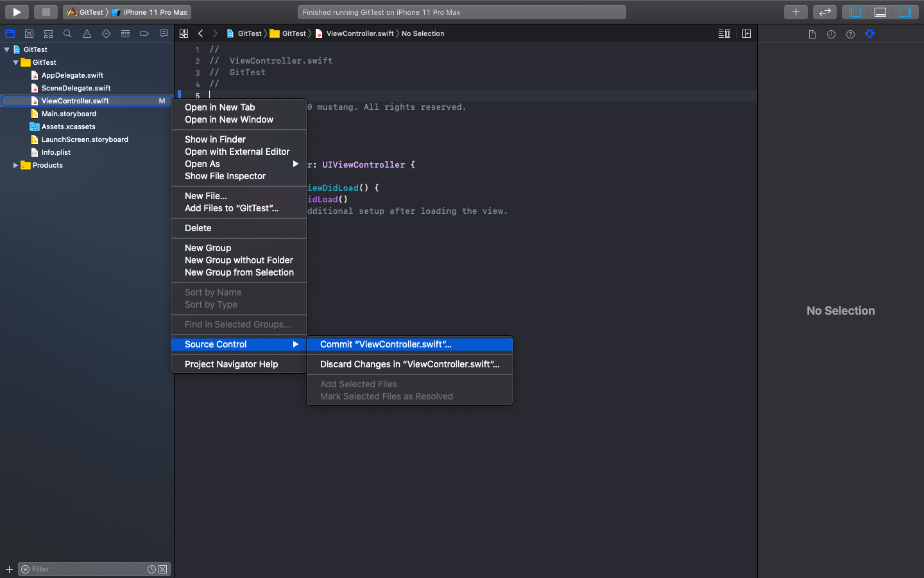Choose Delete from context menu
This screenshot has width=924, height=578.
[239, 228]
